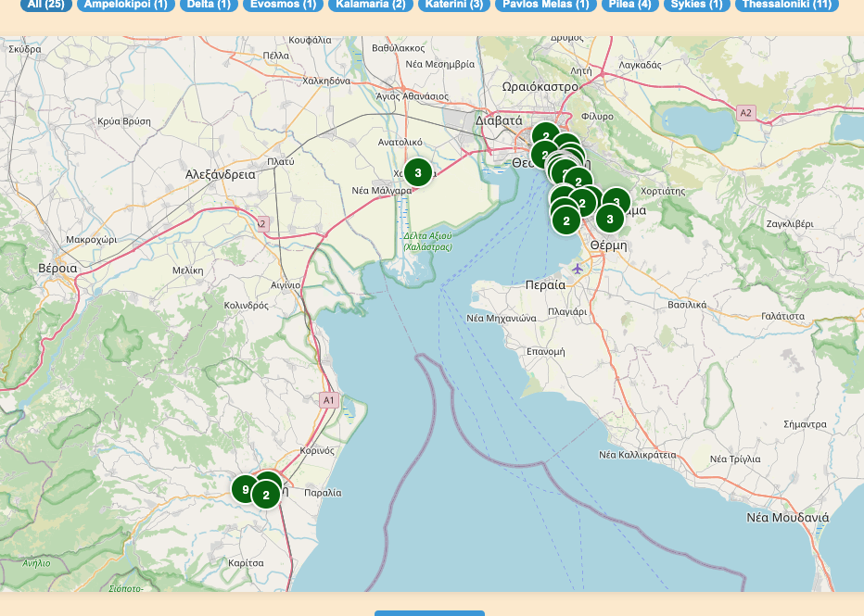864x616 pixels.
Task: Click the Μακροχώρι label
Action: pos(92,240)
